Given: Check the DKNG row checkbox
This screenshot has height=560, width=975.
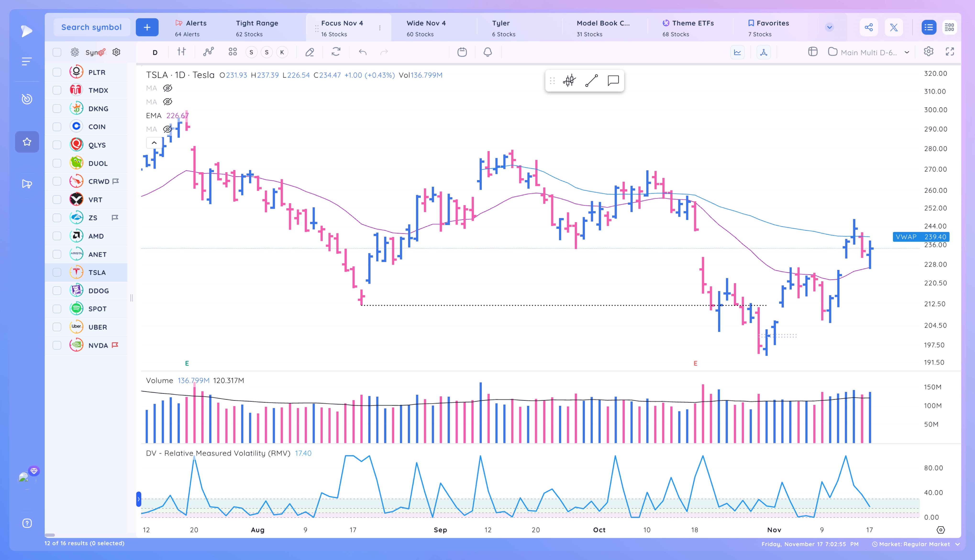Looking at the screenshot, I should tap(57, 109).
